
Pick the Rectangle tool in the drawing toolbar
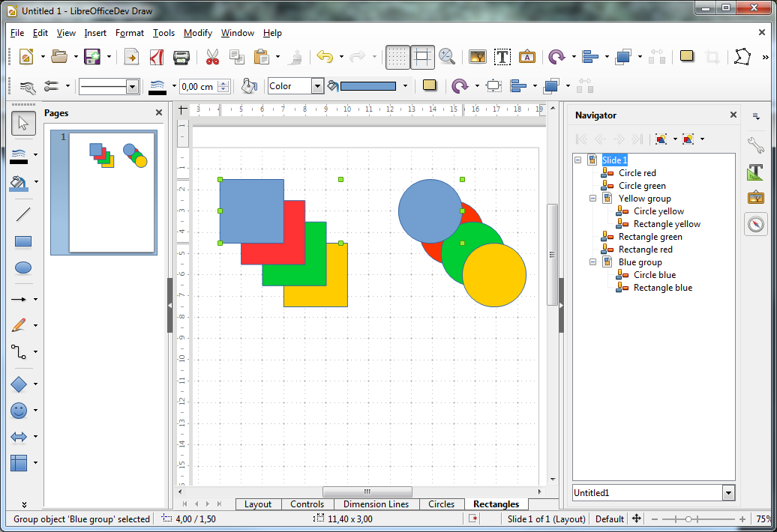pos(23,241)
